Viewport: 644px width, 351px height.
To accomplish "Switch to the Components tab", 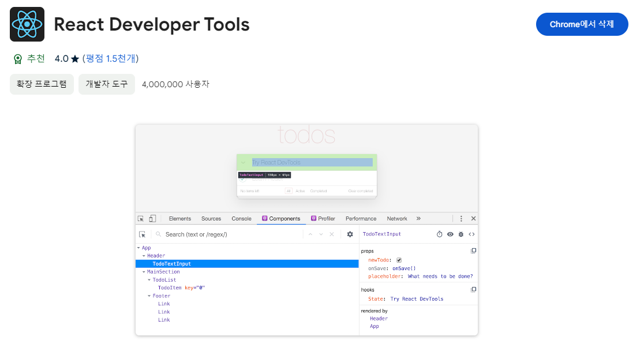I will pos(282,219).
